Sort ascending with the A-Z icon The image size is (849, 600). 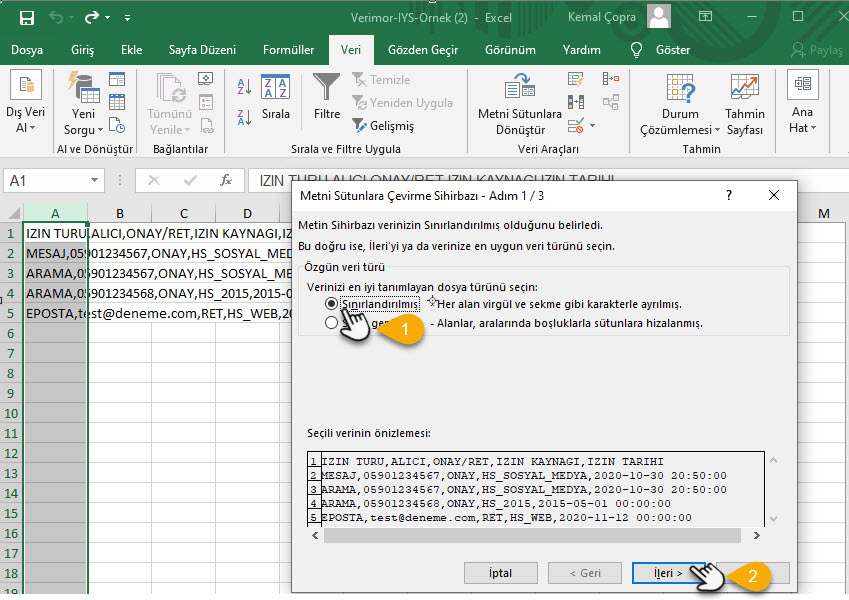244,86
